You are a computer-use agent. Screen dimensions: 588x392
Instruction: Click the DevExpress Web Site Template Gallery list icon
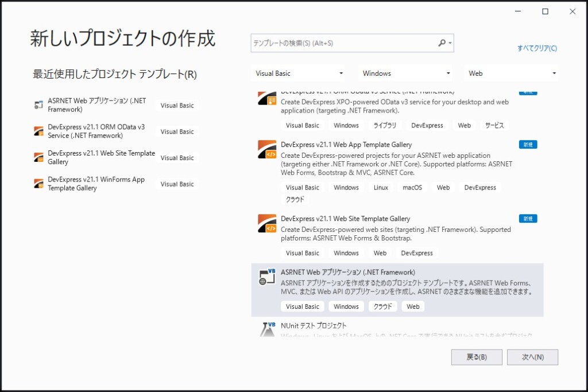coord(267,223)
